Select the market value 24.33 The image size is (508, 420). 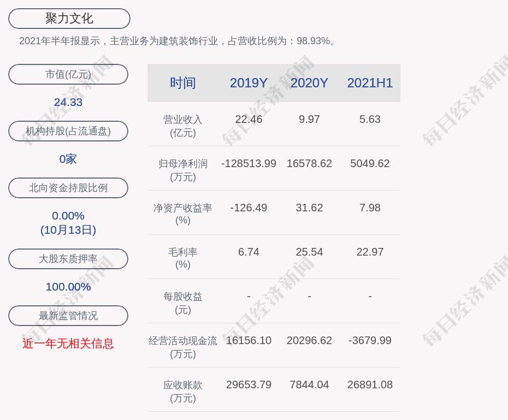68,102
